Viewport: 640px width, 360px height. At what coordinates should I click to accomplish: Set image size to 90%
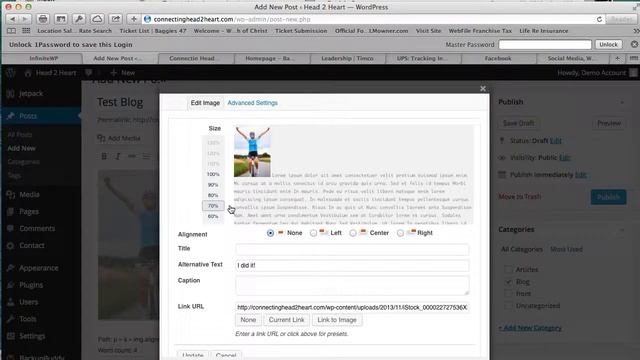(x=213, y=185)
